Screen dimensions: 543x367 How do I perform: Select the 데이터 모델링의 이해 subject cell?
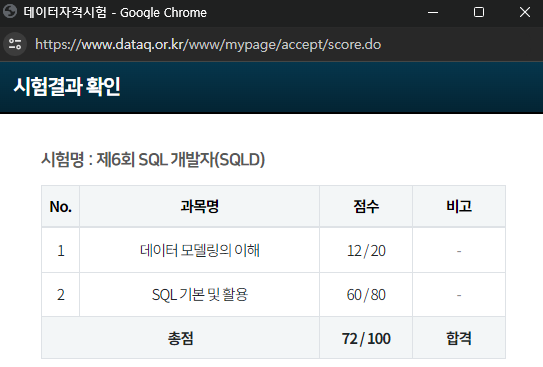coord(199,250)
